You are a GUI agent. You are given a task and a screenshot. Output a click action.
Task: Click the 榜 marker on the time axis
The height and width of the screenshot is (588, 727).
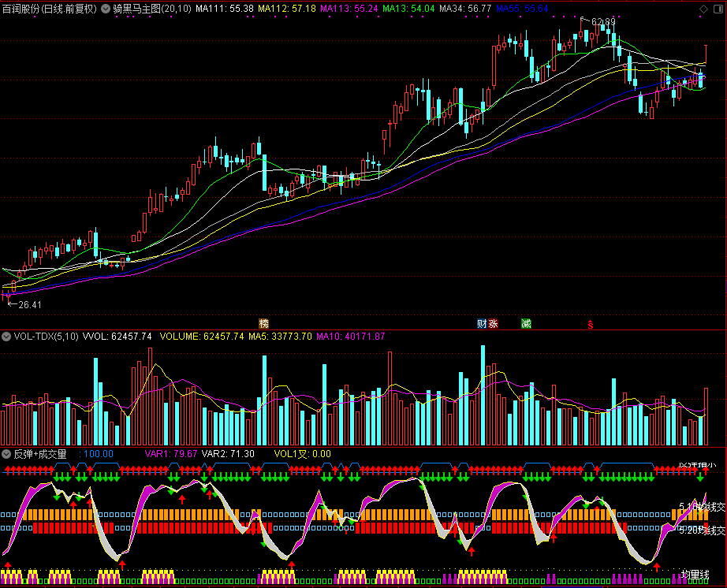click(x=263, y=323)
